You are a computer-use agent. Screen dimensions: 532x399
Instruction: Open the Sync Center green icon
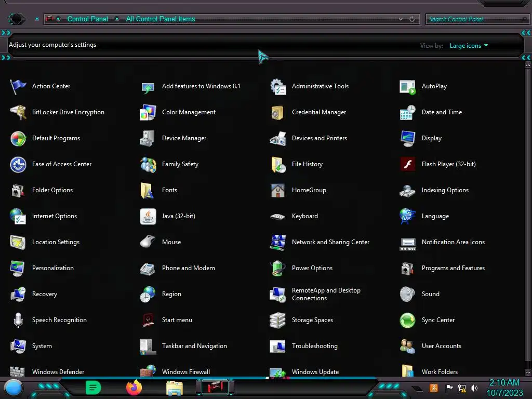[x=407, y=320]
